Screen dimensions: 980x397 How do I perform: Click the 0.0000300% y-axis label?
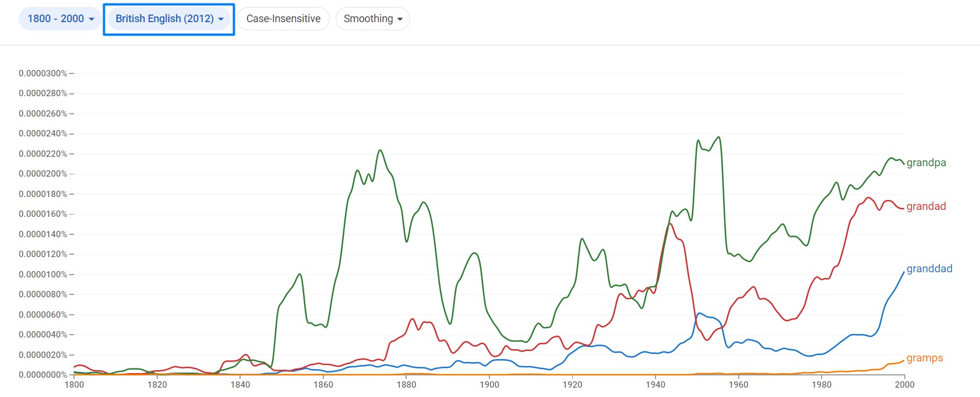point(43,73)
